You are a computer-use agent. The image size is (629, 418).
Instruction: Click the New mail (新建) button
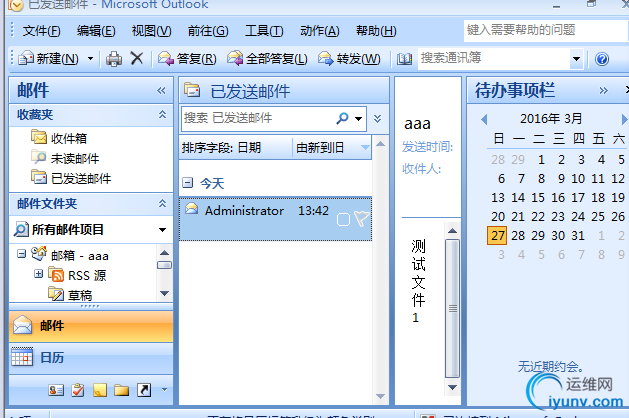49,59
